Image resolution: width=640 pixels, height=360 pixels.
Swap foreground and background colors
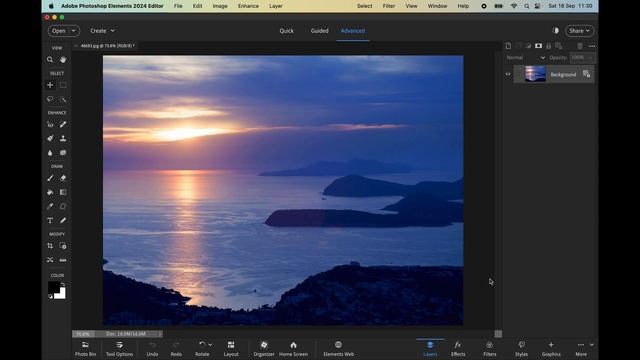coord(63,284)
